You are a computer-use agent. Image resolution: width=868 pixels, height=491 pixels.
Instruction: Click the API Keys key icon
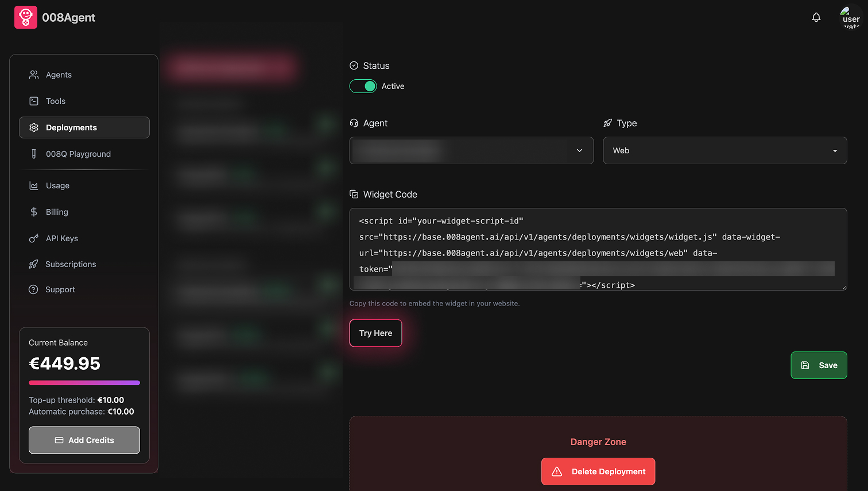click(34, 238)
